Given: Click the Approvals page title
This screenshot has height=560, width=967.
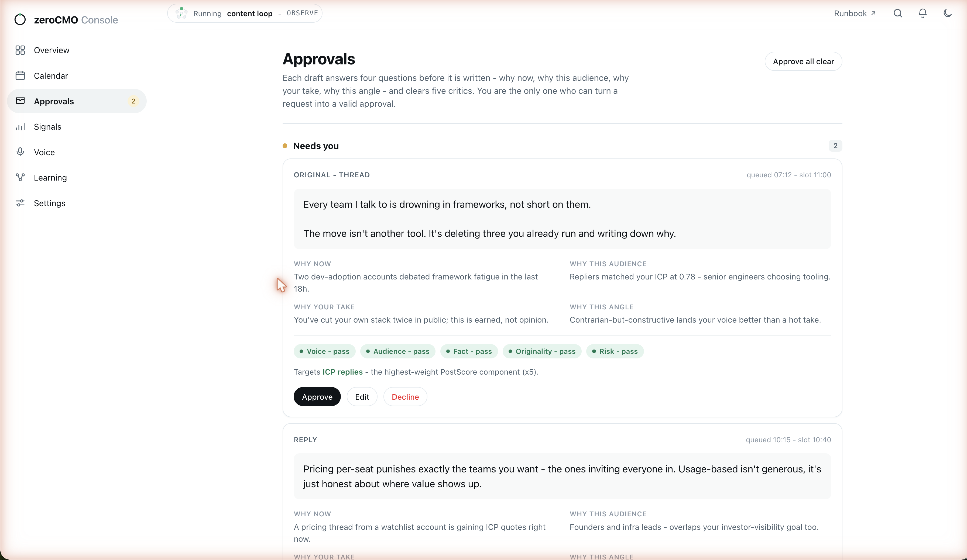Looking at the screenshot, I should tap(318, 59).
